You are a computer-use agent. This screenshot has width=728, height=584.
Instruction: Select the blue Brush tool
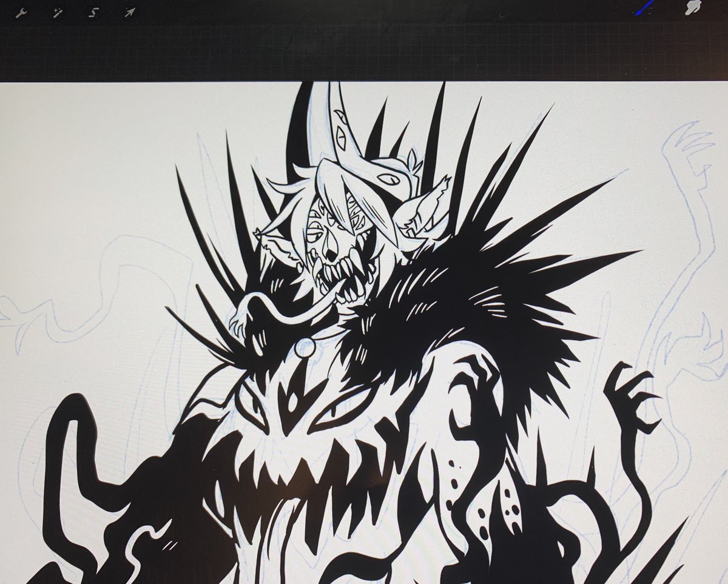point(645,8)
